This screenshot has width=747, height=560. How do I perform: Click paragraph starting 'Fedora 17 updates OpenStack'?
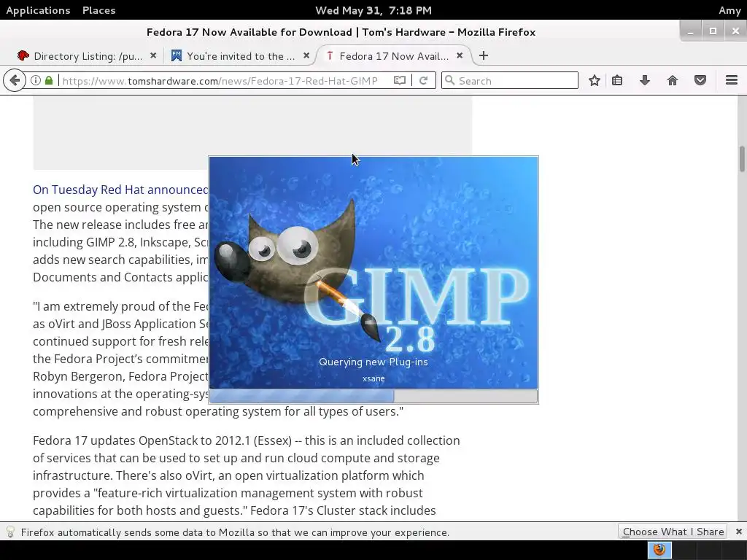pyautogui.click(x=247, y=475)
